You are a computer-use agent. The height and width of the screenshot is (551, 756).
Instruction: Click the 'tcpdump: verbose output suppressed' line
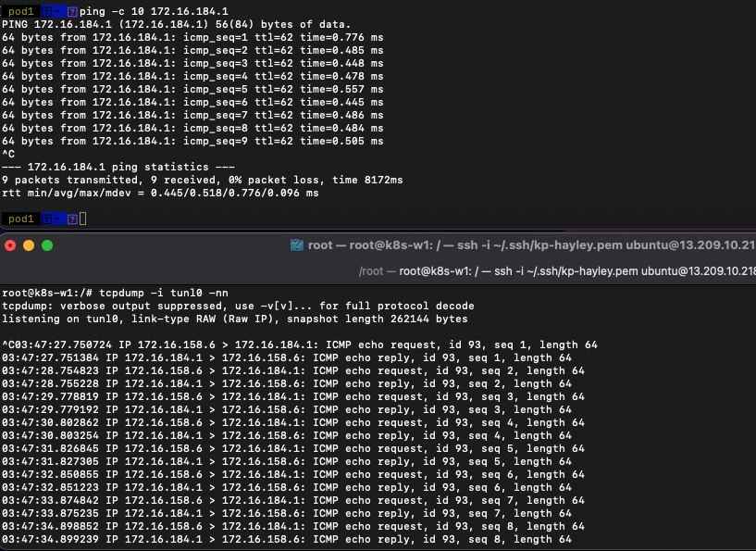pyautogui.click(x=238, y=306)
